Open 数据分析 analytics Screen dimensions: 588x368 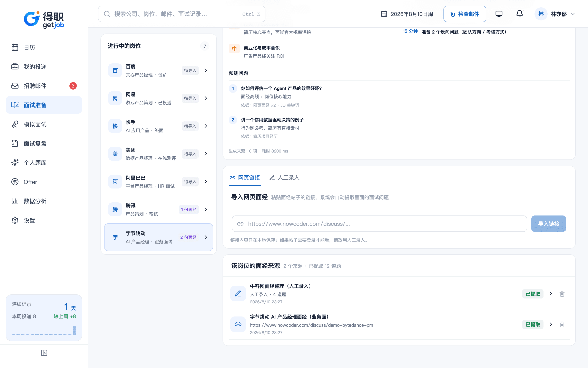[x=44, y=201]
